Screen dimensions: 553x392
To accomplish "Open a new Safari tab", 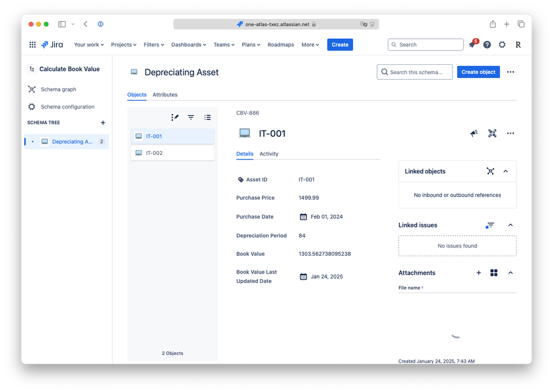I will click(507, 24).
